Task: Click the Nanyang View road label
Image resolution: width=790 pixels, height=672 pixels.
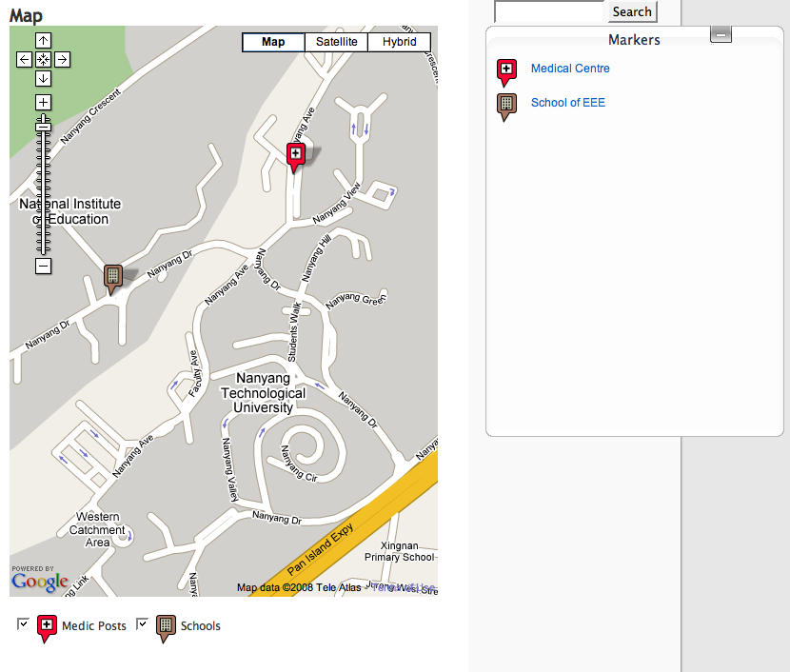Action: point(337,204)
